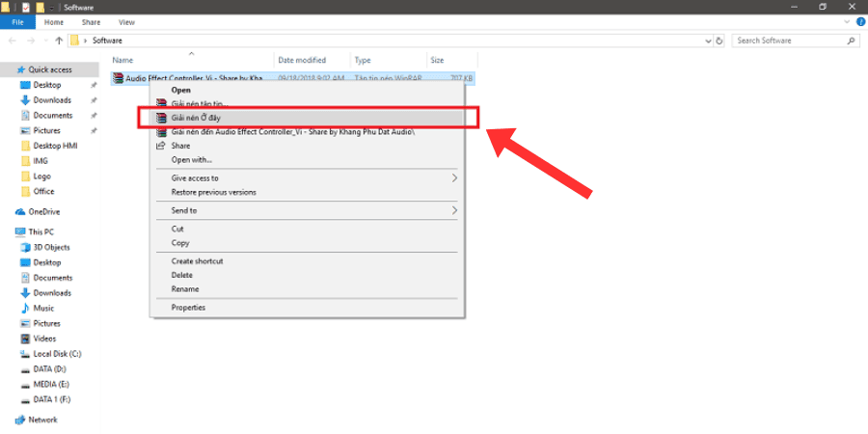Choose Delete in the context menu
The height and width of the screenshot is (434, 868).
coord(308,275)
